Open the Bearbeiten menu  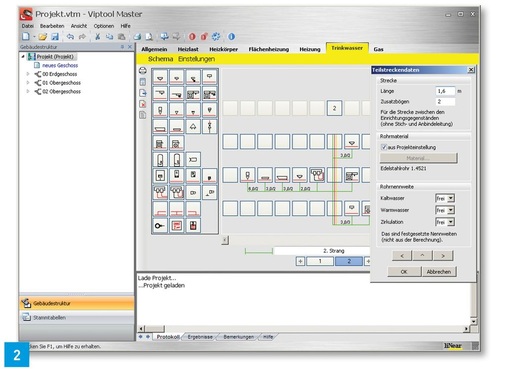tap(52, 26)
